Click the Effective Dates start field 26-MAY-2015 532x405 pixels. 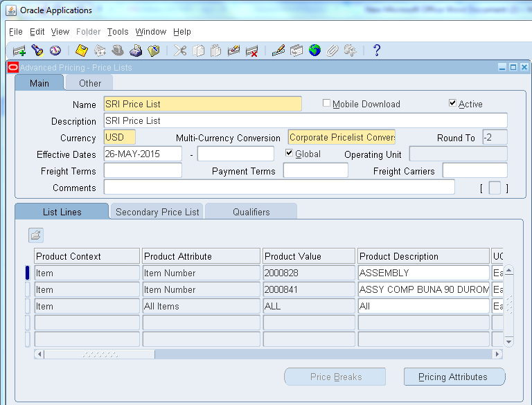(143, 154)
